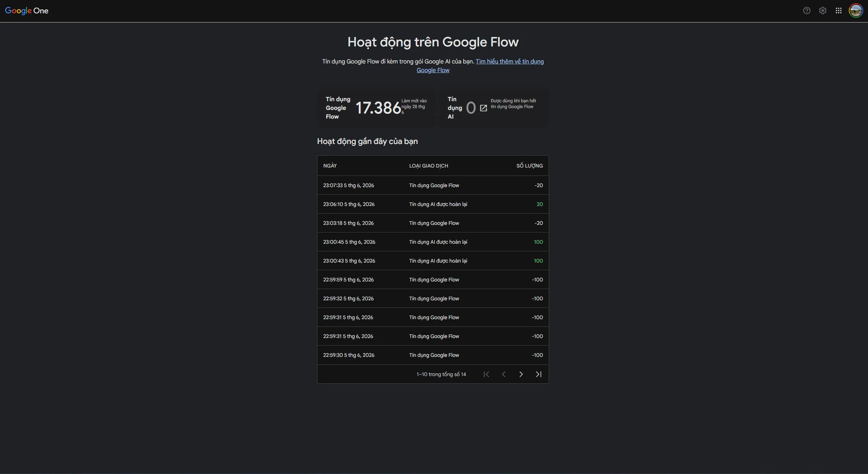Open the Help icon in the header
Screen dimensions: 868x474
pyautogui.click(x=806, y=11)
